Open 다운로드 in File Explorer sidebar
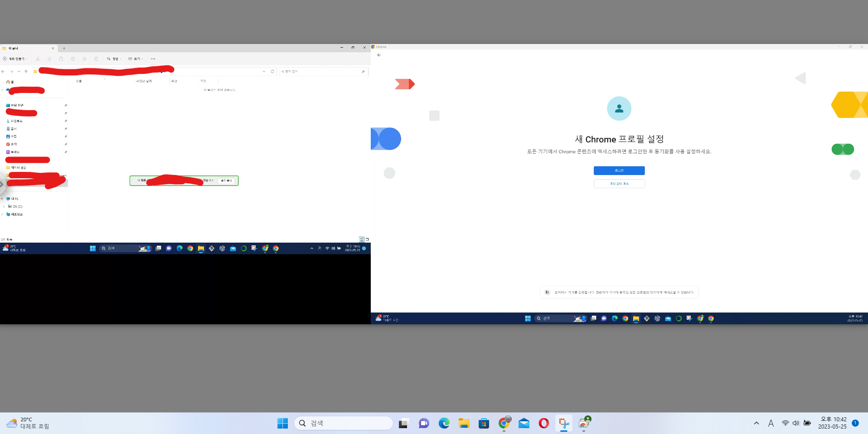The image size is (868, 434). tap(15, 121)
